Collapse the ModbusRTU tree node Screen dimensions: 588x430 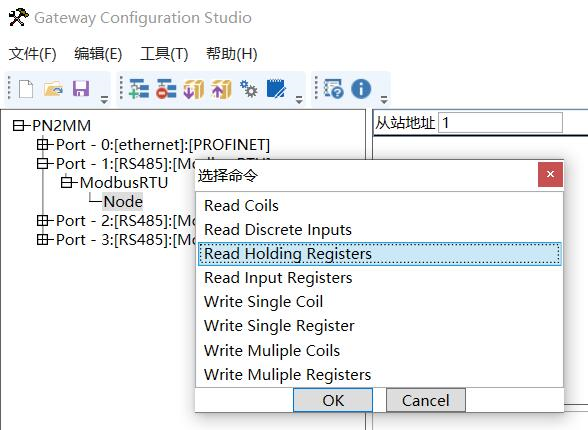66,183
